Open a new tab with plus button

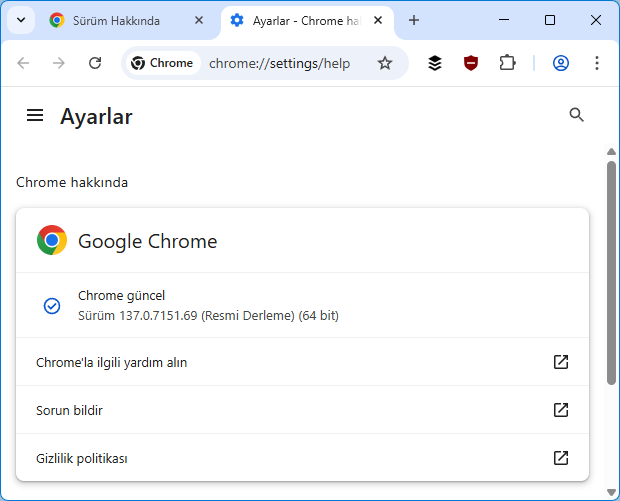(414, 20)
